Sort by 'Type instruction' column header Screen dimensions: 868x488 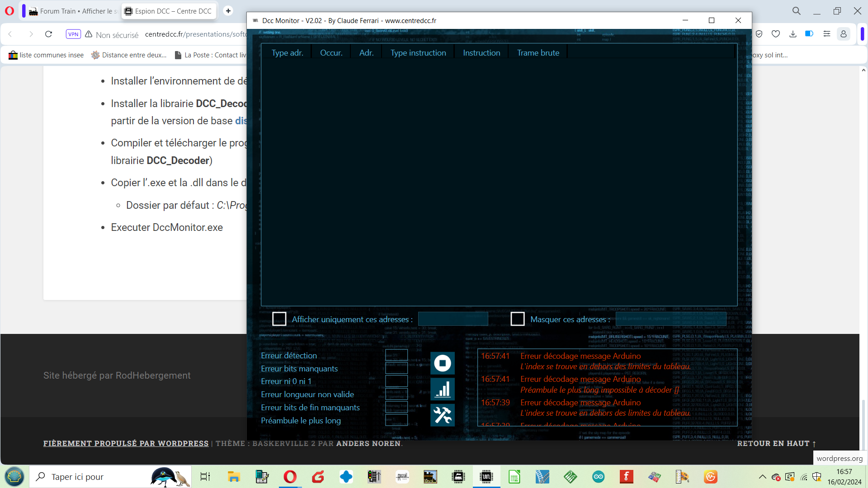point(418,53)
